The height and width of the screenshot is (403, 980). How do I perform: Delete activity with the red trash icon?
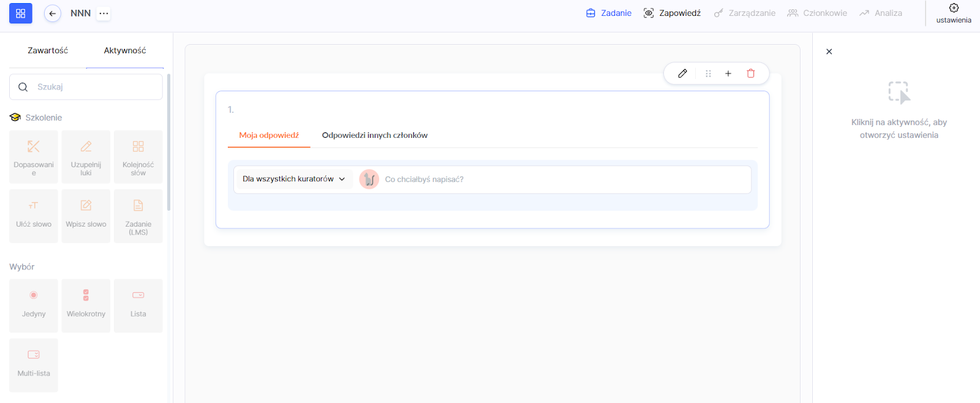click(x=750, y=73)
